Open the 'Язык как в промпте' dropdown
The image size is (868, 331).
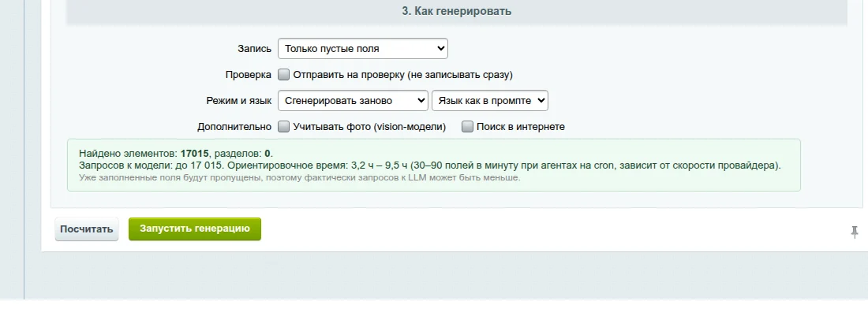pyautogui.click(x=490, y=101)
